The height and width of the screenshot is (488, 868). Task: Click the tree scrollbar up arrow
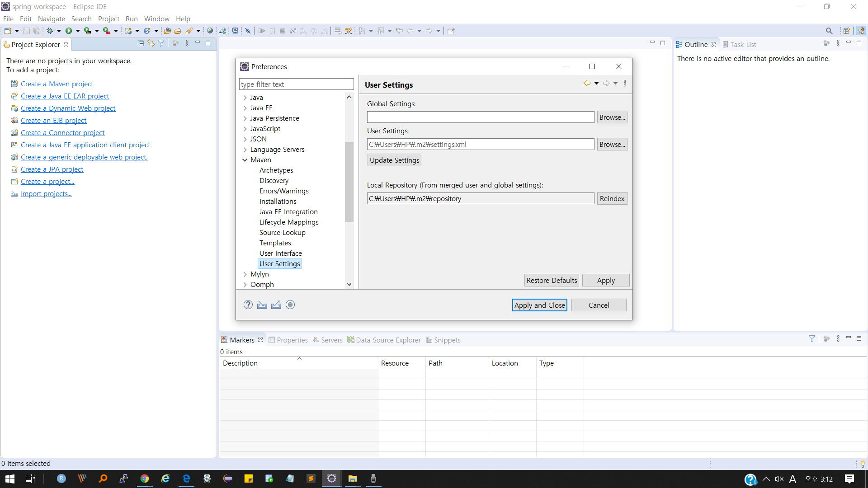coord(349,97)
